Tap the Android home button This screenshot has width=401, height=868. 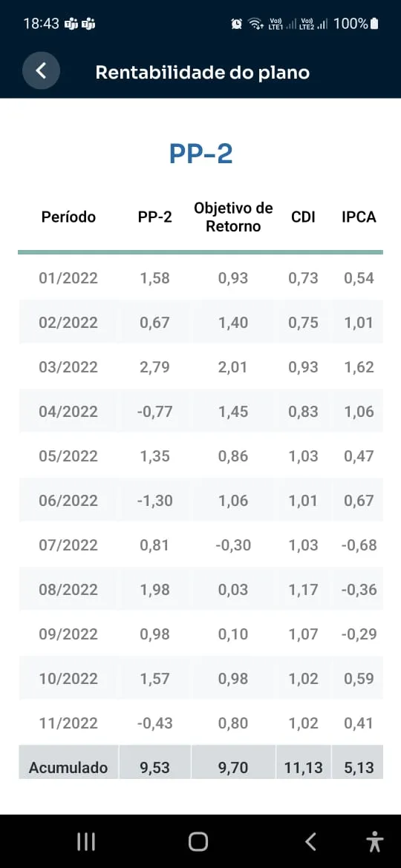pos(198,841)
